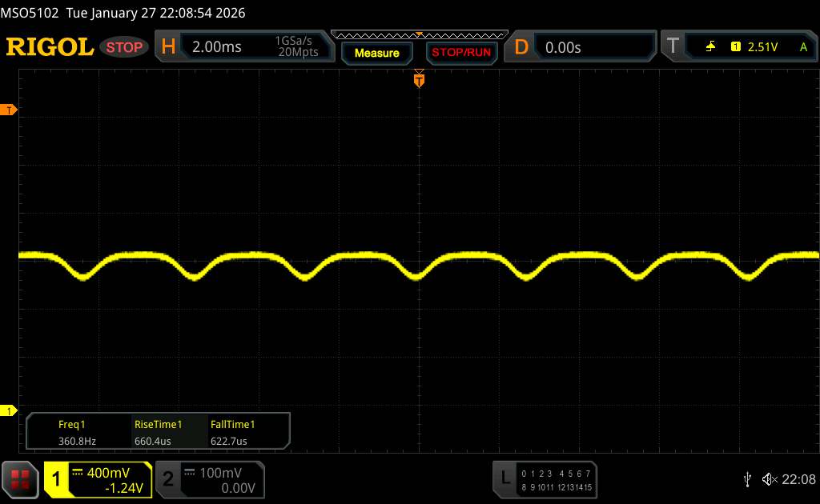Screen dimensions: 820x504
Task: Click the red STOP status badge
Action: (x=126, y=47)
